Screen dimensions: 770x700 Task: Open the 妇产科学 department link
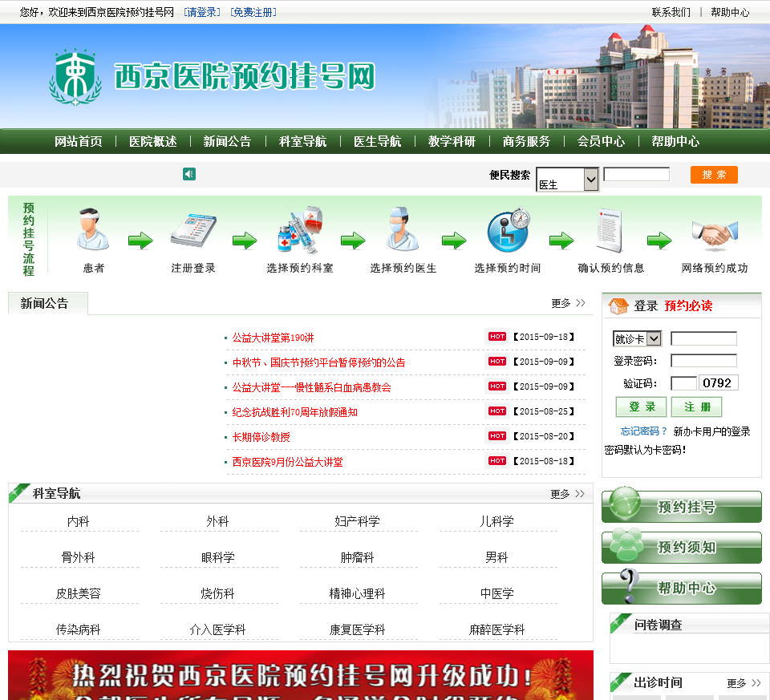tap(357, 521)
